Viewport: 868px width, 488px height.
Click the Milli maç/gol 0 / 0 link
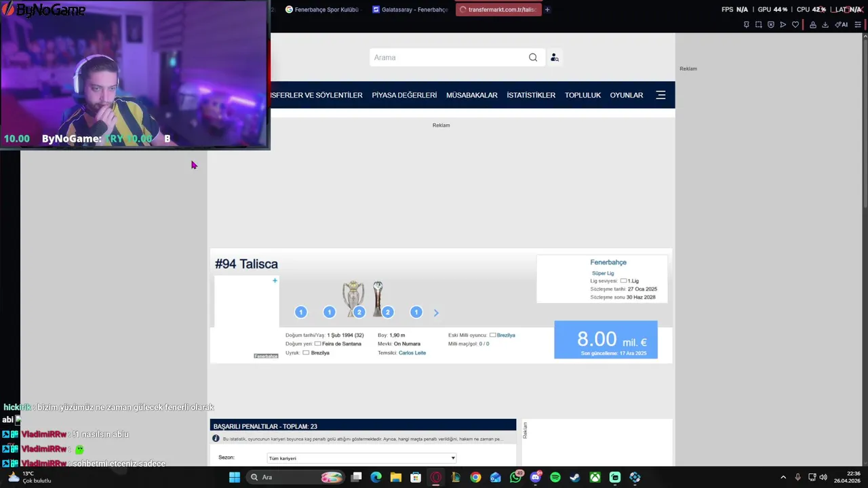[x=484, y=344]
